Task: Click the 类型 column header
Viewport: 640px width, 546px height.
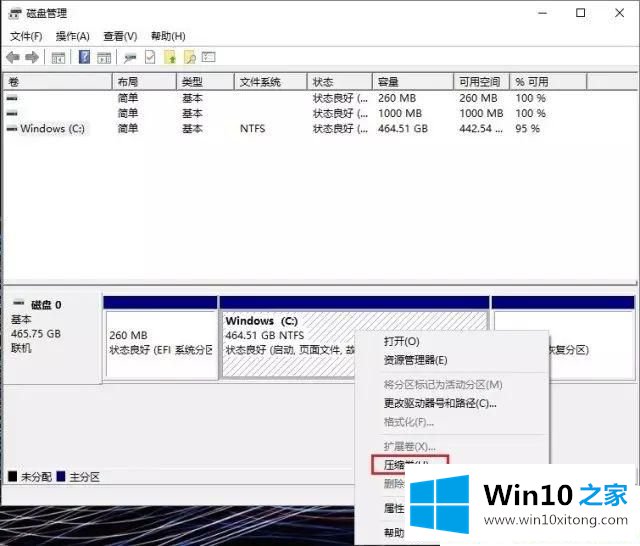Action: pos(205,82)
